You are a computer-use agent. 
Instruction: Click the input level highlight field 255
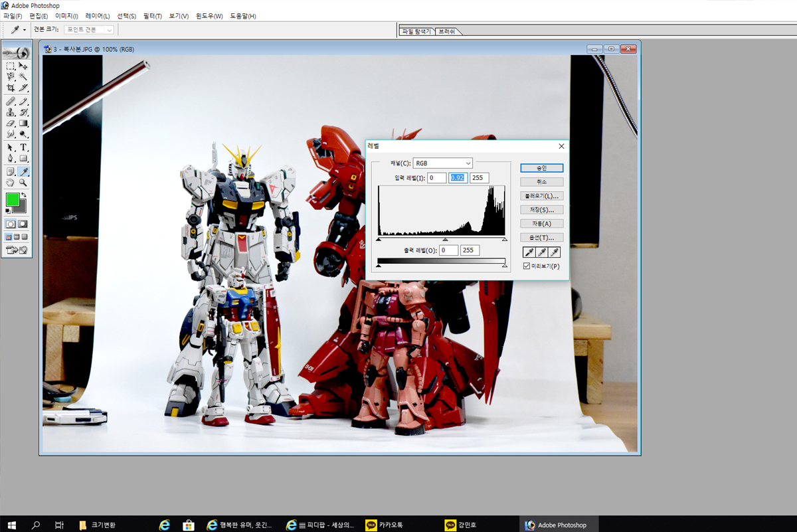pos(479,178)
